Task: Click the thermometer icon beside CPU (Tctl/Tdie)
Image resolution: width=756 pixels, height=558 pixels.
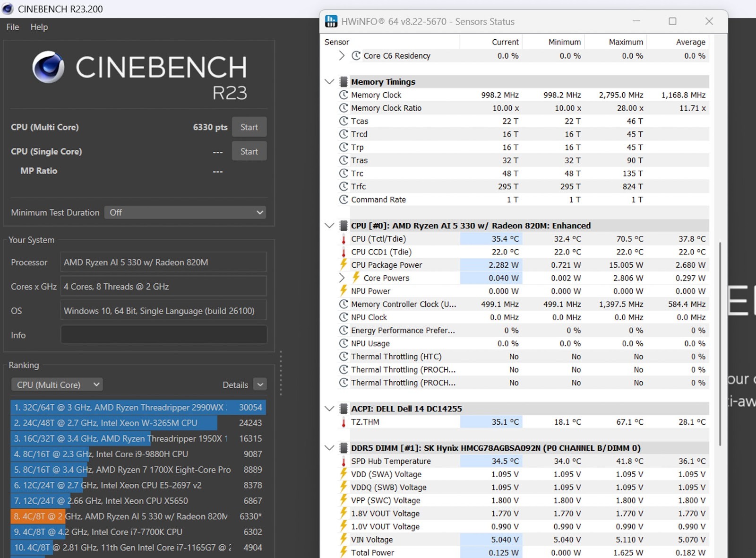Action: tap(344, 239)
